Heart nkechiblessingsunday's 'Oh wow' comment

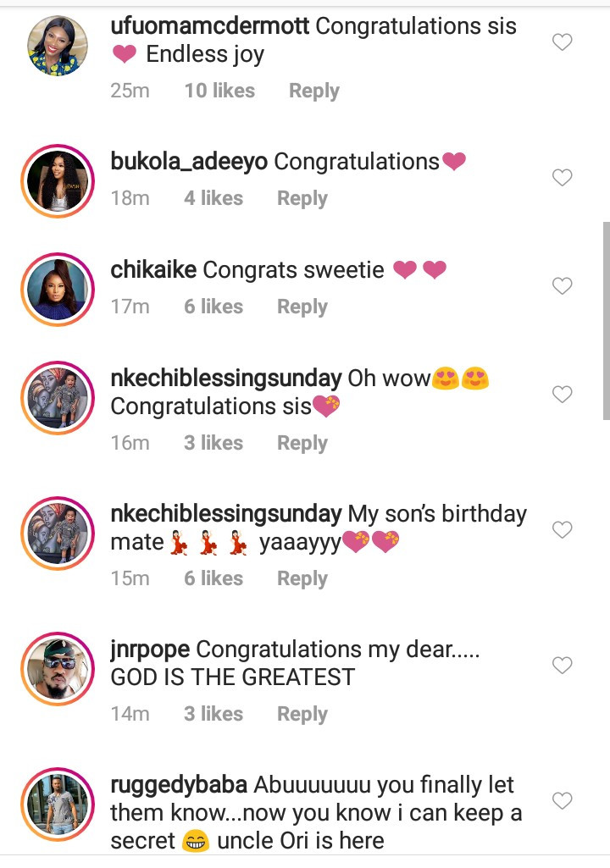562,394
